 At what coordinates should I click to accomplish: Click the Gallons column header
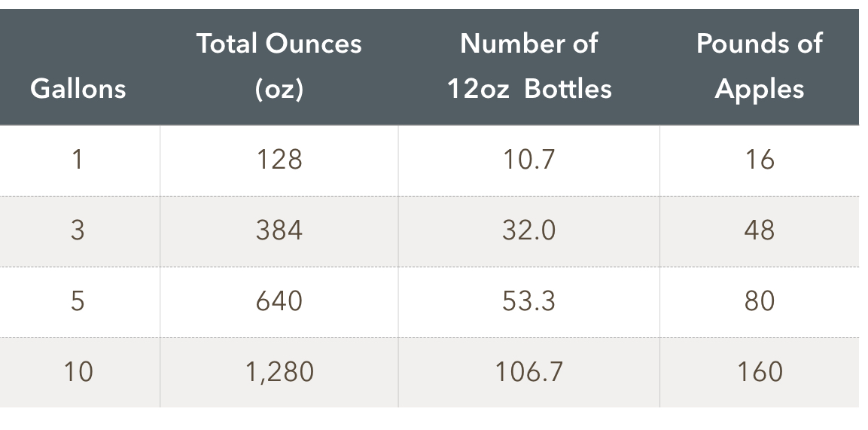78,89
